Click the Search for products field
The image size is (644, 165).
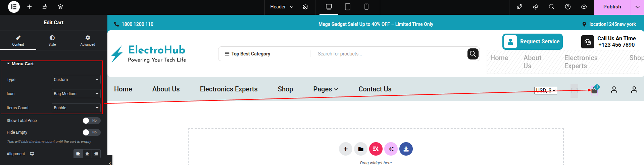pyautogui.click(x=389, y=54)
